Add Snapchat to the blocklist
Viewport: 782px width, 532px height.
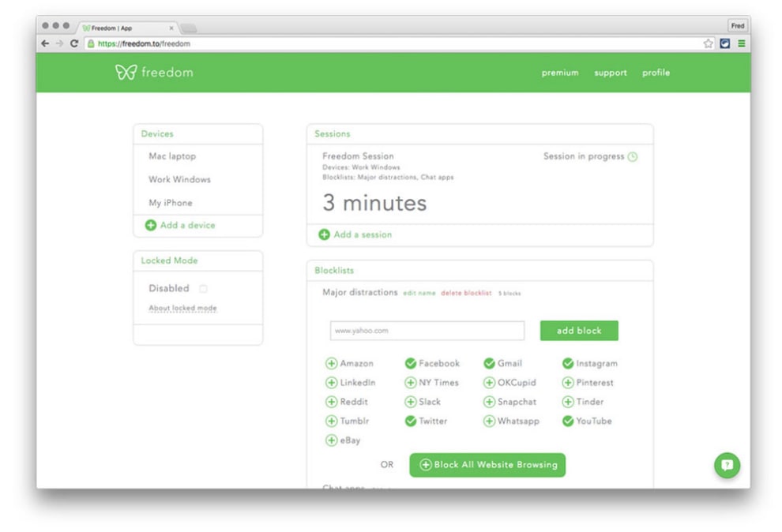[x=489, y=402]
